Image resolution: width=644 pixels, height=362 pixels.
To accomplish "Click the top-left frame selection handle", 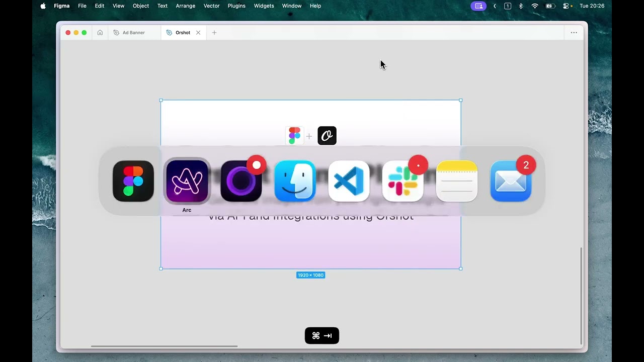I will click(161, 101).
